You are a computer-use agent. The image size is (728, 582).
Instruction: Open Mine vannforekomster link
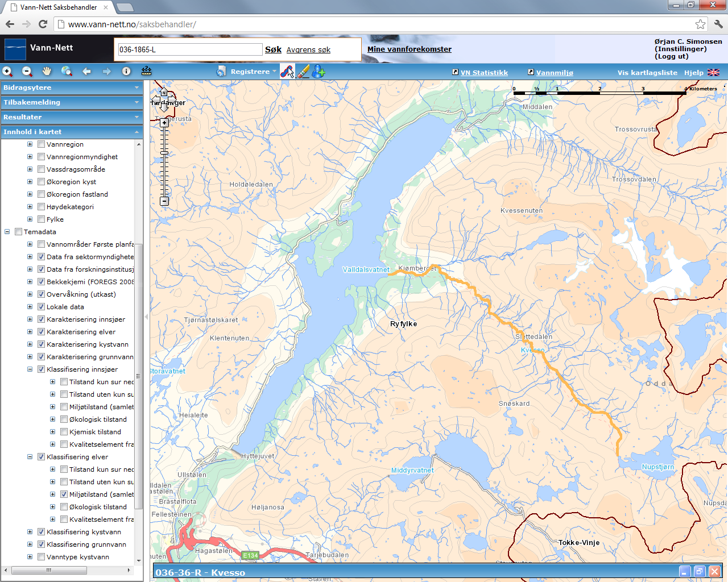[409, 49]
